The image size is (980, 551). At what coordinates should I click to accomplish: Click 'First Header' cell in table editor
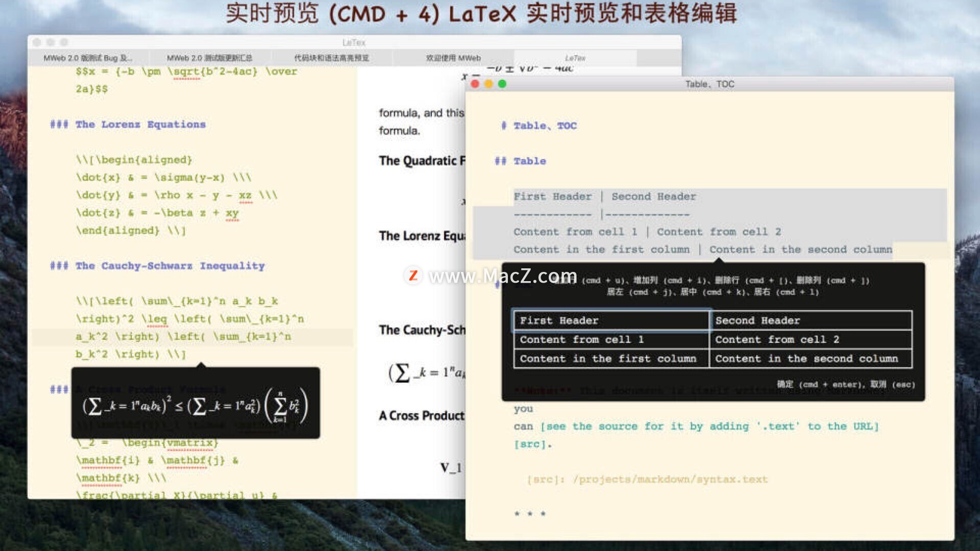click(611, 320)
